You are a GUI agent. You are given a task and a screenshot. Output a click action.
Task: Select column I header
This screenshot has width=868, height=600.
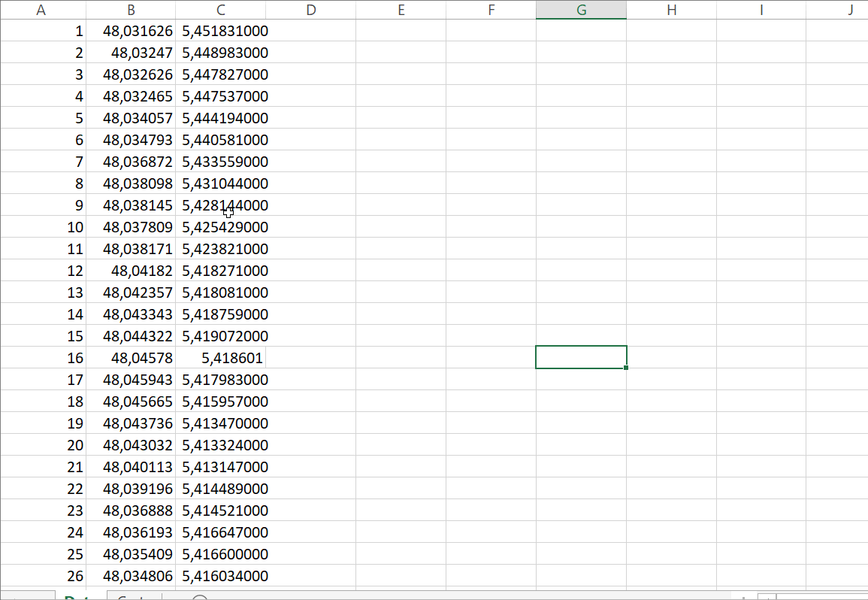[x=761, y=10]
